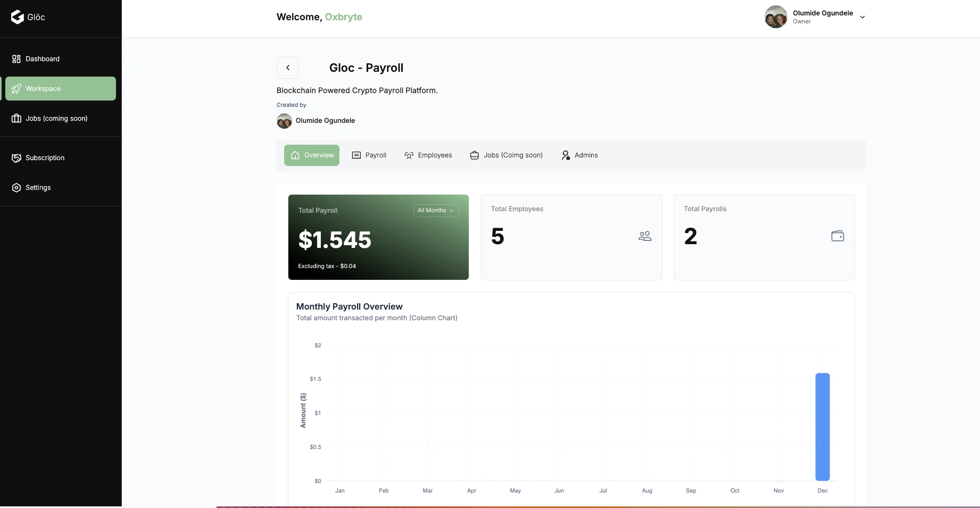Viewport: 980px width, 508px height.
Task: Switch to the Payroll tab
Action: pos(369,155)
